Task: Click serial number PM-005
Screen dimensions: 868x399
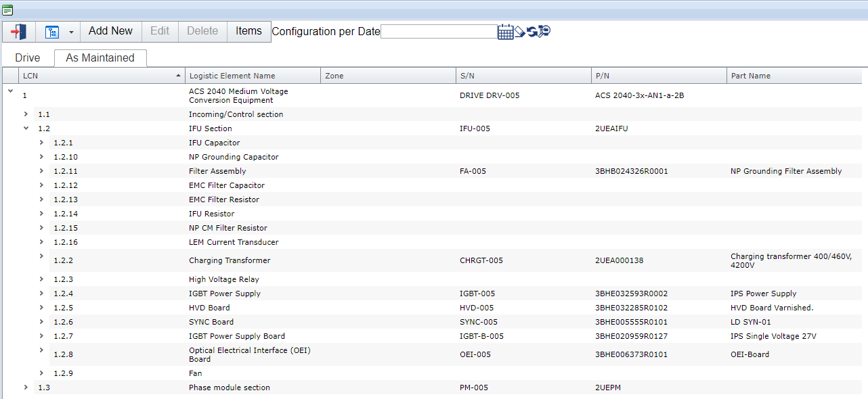Action: click(474, 388)
